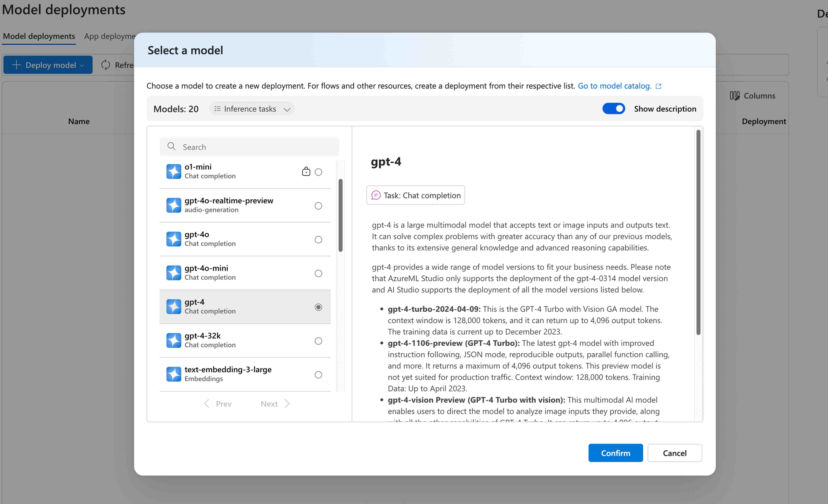Click the Columns icon in background page
This screenshot has height=504, width=828.
(x=735, y=96)
